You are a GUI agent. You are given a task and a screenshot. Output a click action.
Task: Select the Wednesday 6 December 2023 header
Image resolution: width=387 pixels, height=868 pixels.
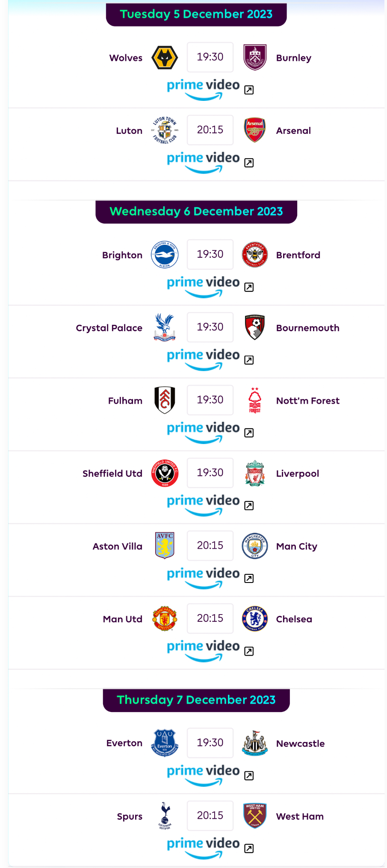coord(196,212)
